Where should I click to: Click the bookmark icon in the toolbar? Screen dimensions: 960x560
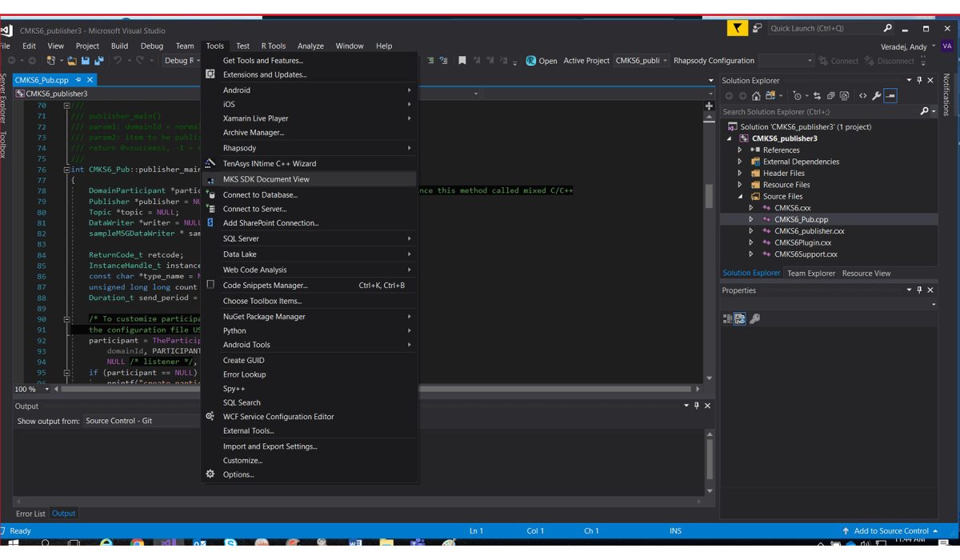[462, 61]
